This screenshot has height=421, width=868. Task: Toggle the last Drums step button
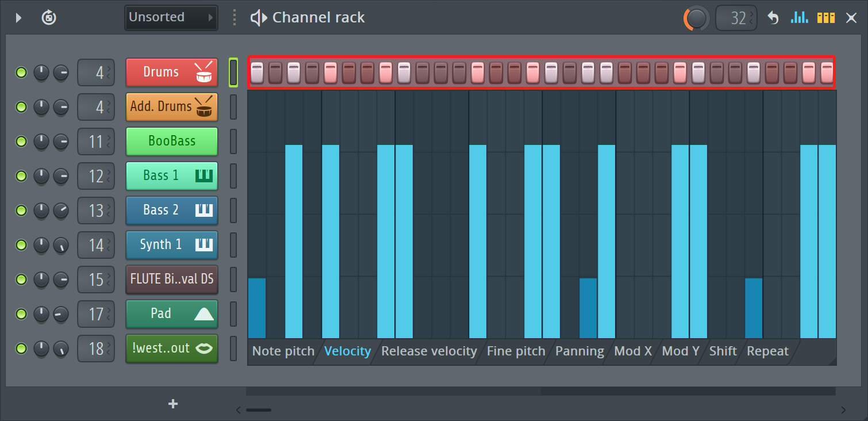pyautogui.click(x=827, y=72)
